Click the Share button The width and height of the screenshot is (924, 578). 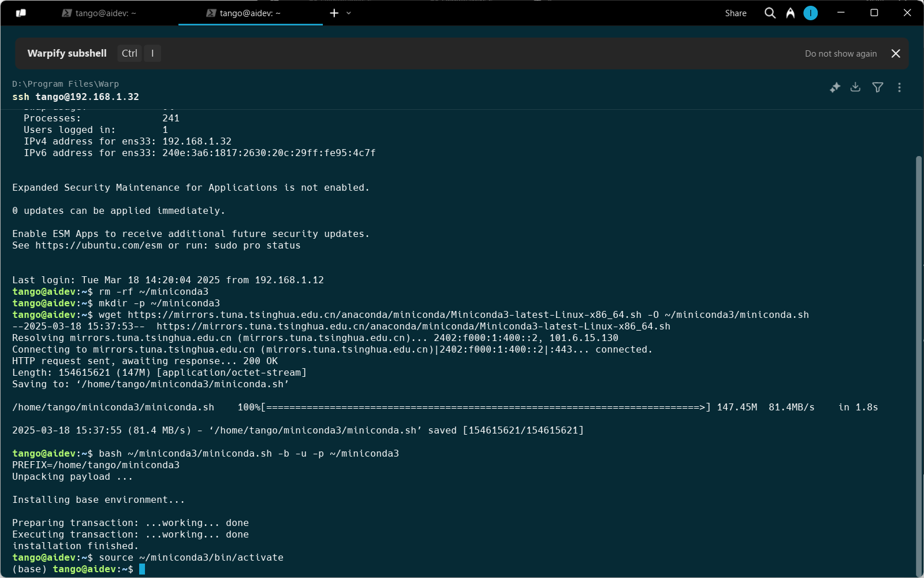pos(736,13)
